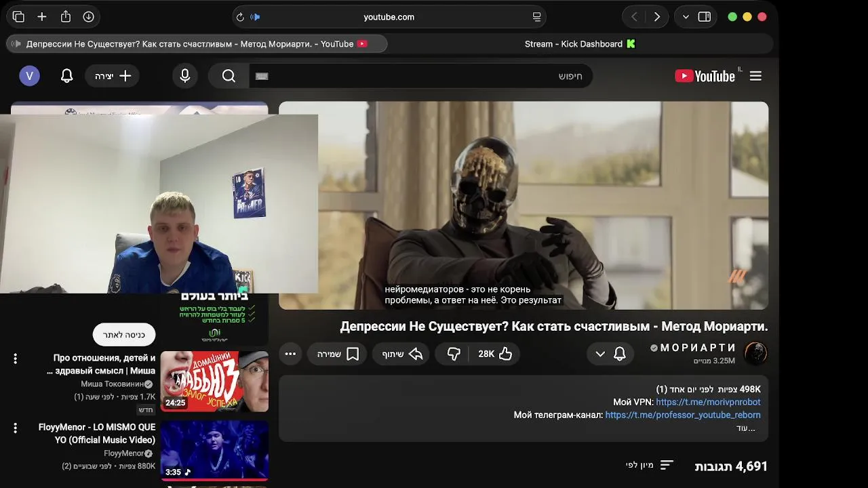
Task: Open the МОРИАРТИ channel name
Action: tap(698, 348)
